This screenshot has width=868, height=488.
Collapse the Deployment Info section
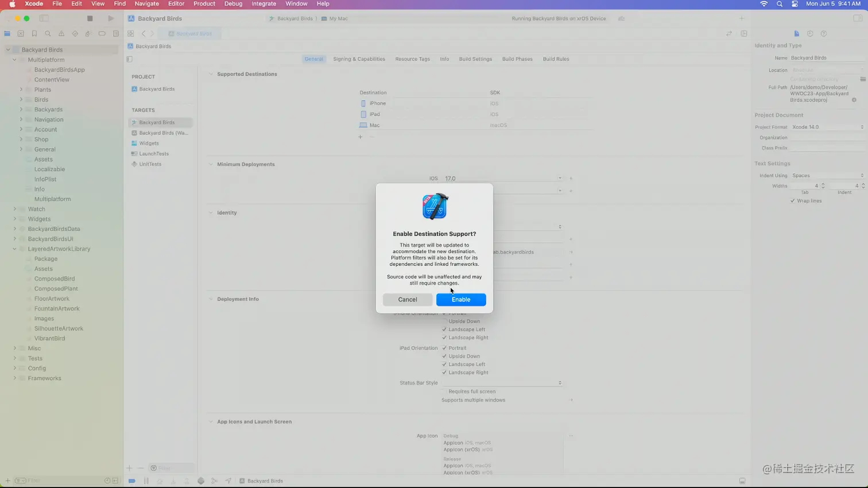[211, 299]
